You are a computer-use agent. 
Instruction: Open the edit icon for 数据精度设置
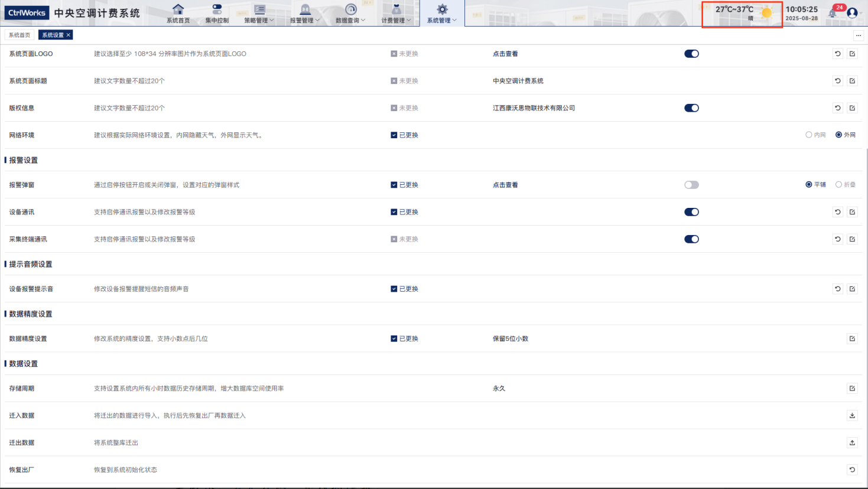coord(852,339)
